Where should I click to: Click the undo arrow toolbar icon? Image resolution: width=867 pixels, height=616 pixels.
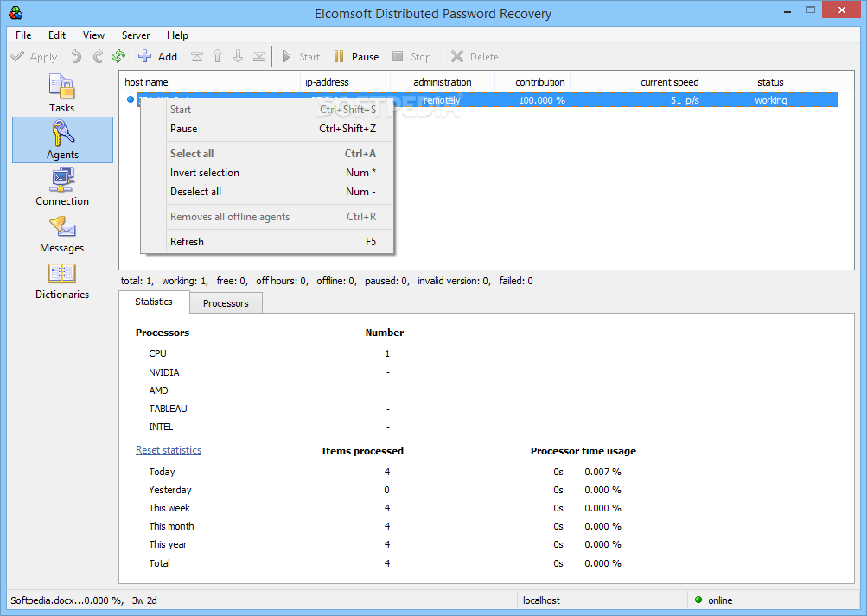click(76, 56)
